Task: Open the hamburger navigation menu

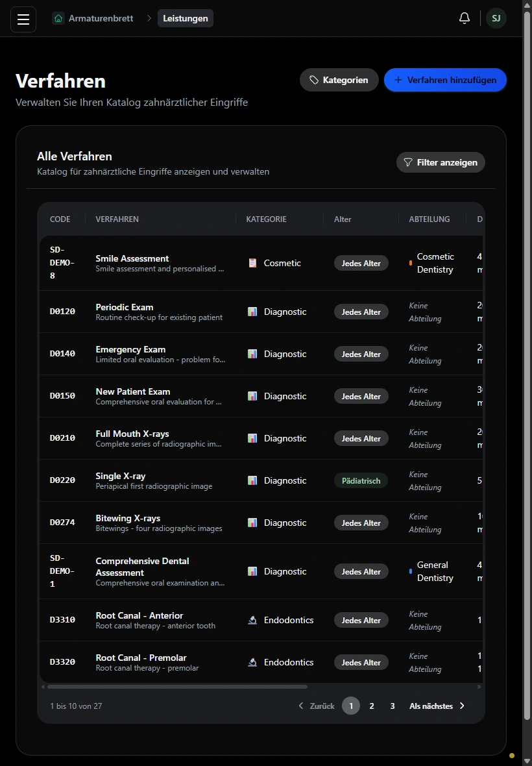Action: pyautogui.click(x=23, y=19)
